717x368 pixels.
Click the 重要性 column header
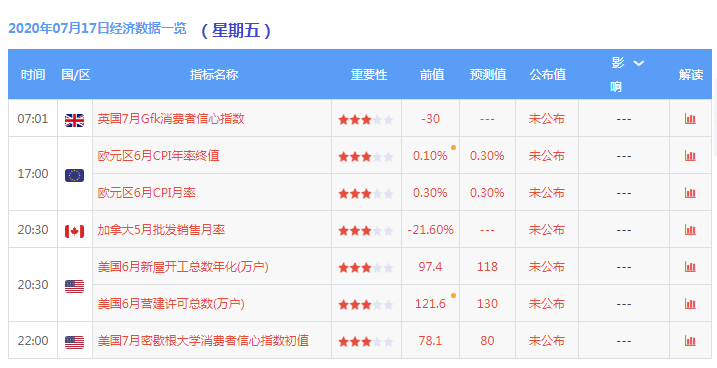[369, 75]
